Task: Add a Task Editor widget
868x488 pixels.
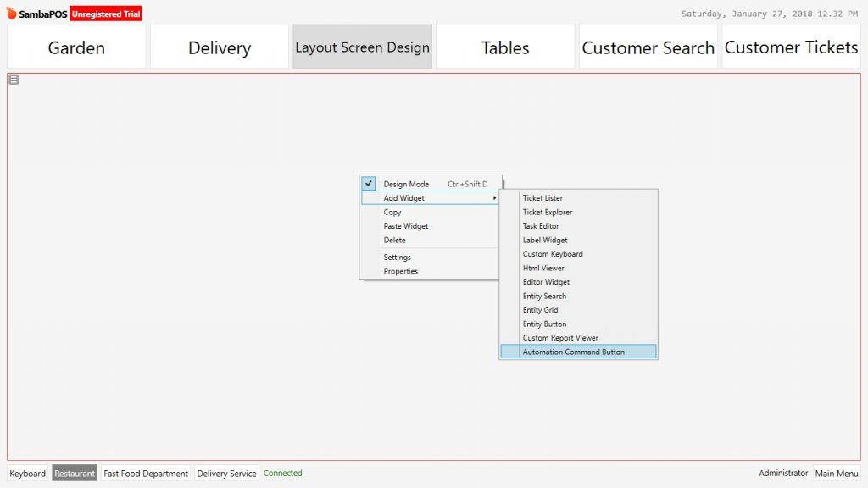Action: [x=578, y=225]
